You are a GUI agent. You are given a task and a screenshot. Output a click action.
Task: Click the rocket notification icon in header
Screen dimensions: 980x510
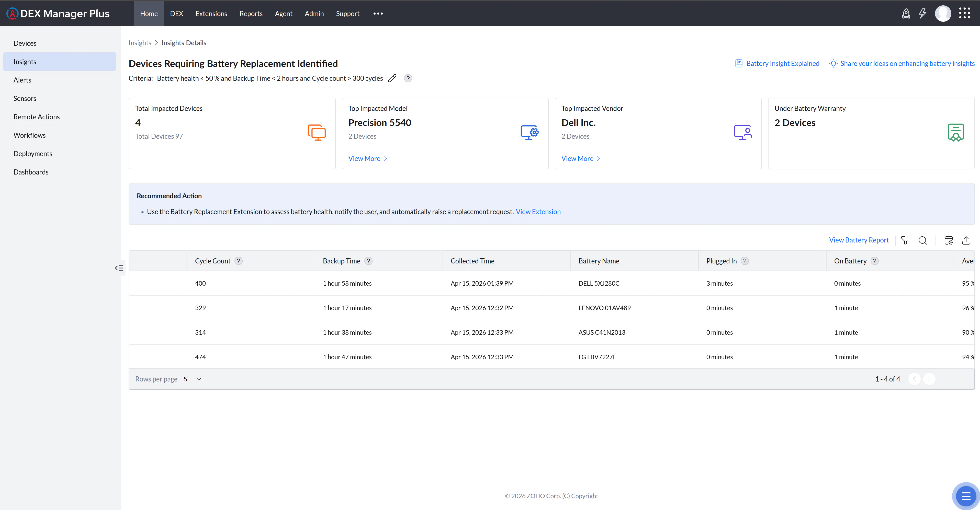[906, 14]
